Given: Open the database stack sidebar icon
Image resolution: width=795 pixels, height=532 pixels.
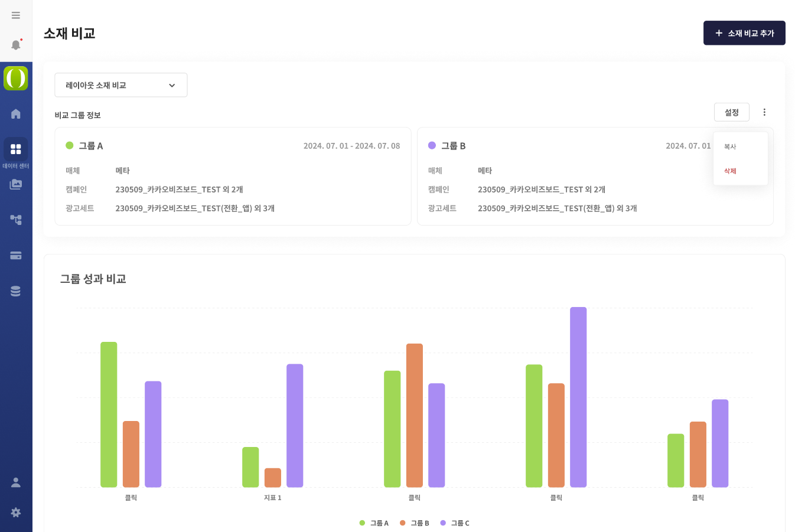Looking at the screenshot, I should click(x=16, y=291).
